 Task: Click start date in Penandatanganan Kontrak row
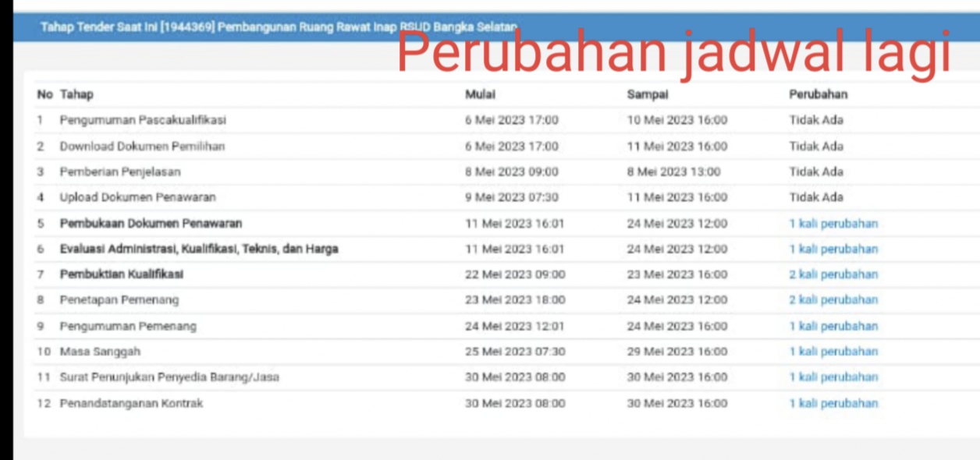[x=516, y=404]
